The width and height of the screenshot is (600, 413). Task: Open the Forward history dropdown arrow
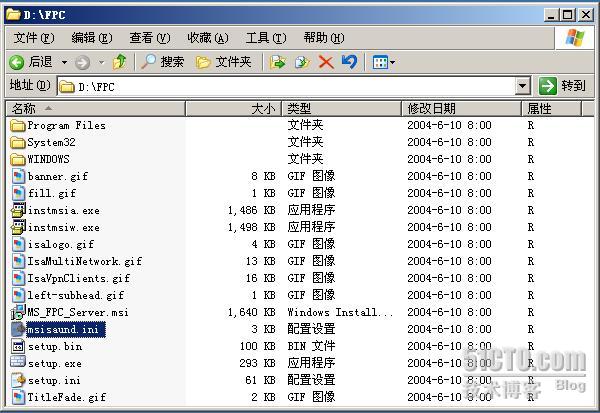click(101, 62)
